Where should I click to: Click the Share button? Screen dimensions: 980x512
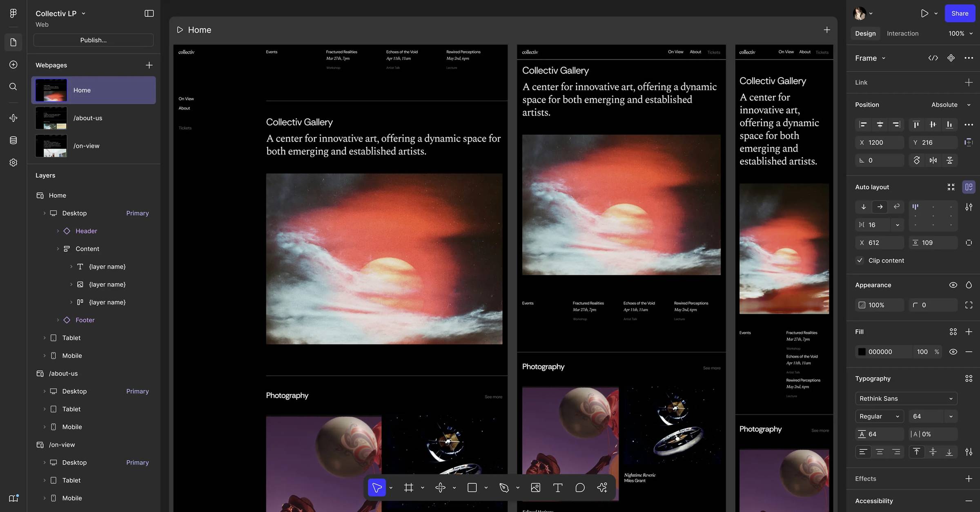point(960,13)
